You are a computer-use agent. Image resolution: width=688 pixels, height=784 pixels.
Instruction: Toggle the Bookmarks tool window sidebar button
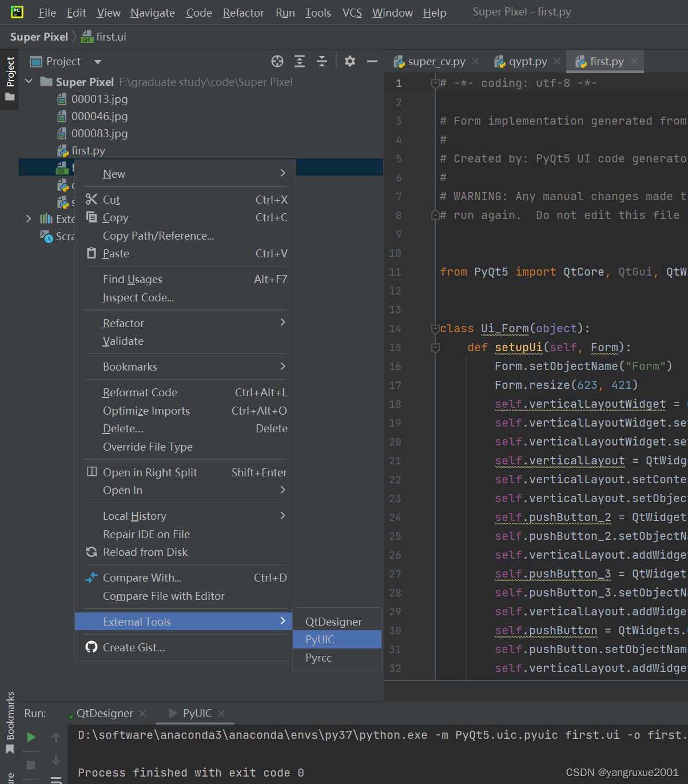(x=10, y=722)
